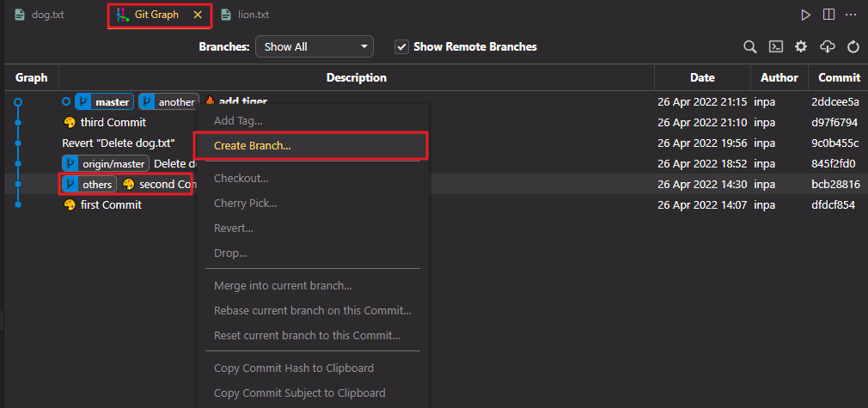868x408 pixels.
Task: Switch to the lion.txt tab
Action: [245, 15]
